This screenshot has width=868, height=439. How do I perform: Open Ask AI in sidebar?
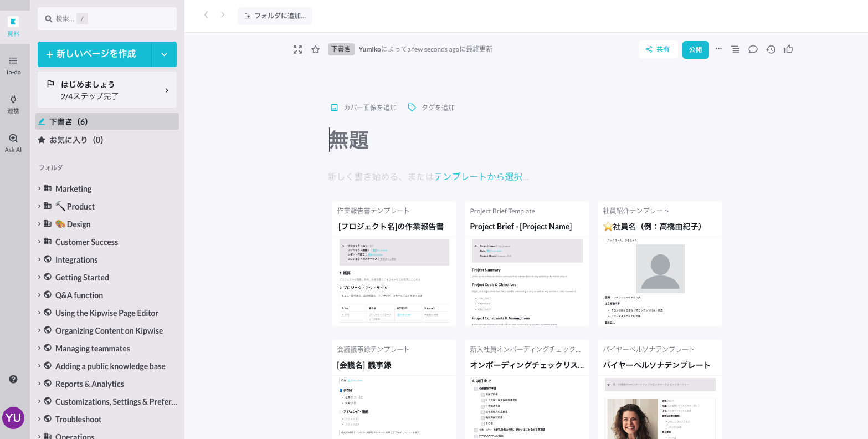pyautogui.click(x=13, y=142)
